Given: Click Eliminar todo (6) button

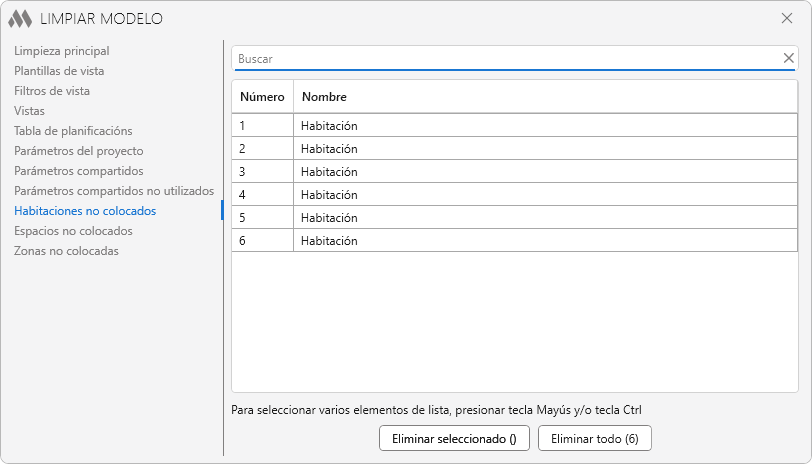Looking at the screenshot, I should pyautogui.click(x=595, y=438).
